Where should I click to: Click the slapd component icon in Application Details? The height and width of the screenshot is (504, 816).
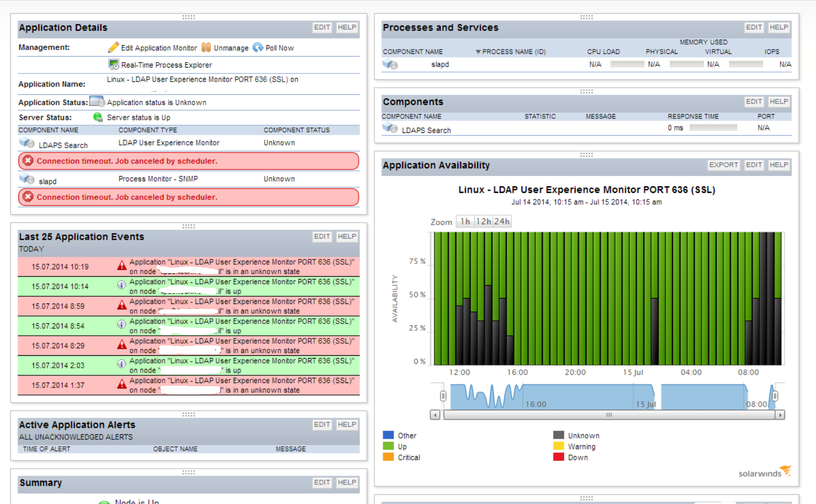pos(27,179)
